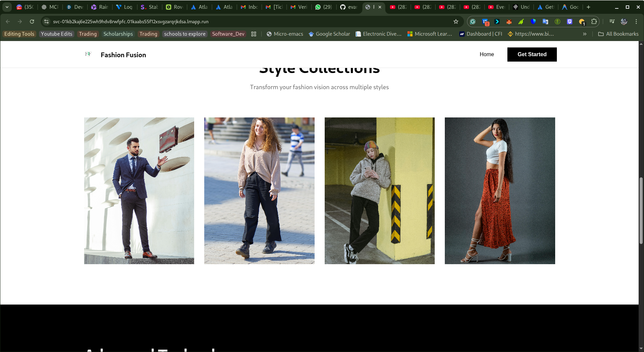Image resolution: width=644 pixels, height=352 pixels.
Task: Expand the Editing Tools bookmark folder
Action: pyautogui.click(x=19, y=34)
